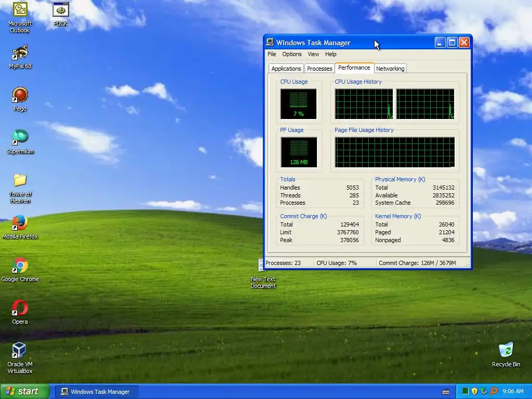Minimize the Windows Task Manager window
Image resolution: width=532 pixels, height=399 pixels.
coord(440,43)
